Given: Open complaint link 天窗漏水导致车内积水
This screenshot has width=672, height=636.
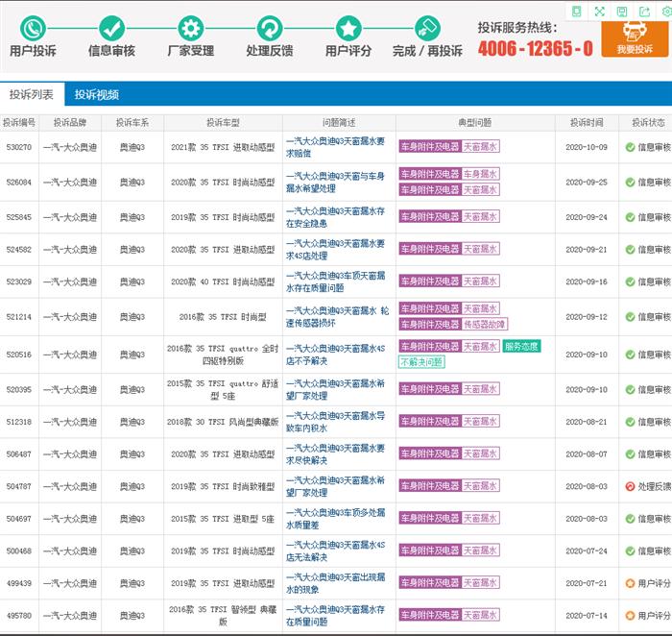Looking at the screenshot, I should [335, 422].
